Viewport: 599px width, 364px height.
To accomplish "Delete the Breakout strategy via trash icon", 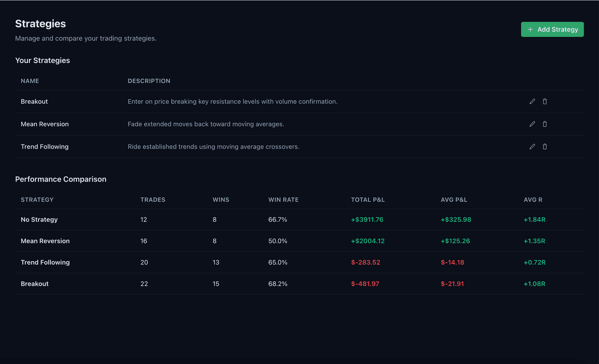I will pyautogui.click(x=545, y=102).
